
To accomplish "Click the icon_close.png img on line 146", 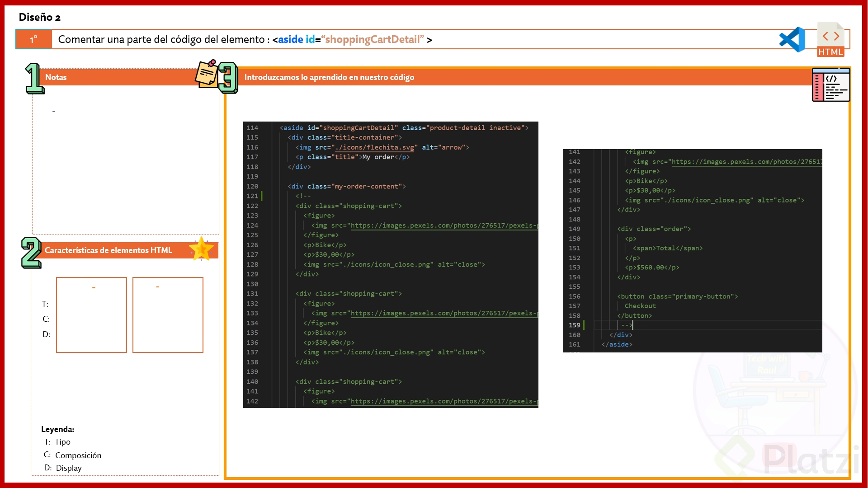I will coord(715,200).
